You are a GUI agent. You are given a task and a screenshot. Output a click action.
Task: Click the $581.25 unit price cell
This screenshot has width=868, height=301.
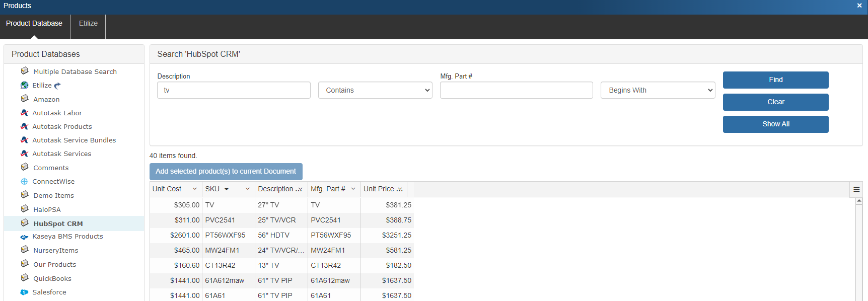(x=387, y=250)
